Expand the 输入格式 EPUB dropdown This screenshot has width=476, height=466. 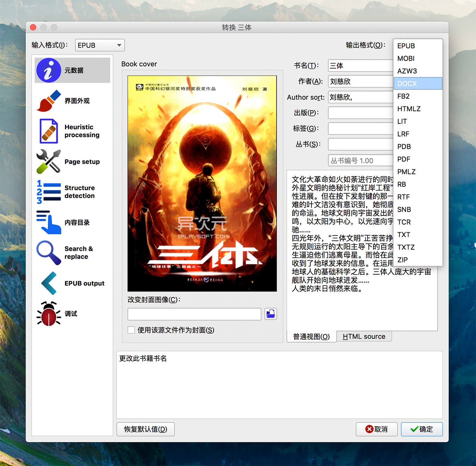pyautogui.click(x=100, y=45)
